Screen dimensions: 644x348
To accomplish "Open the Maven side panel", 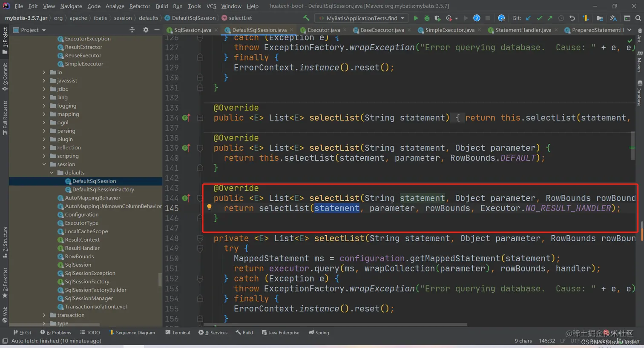I will click(x=639, y=61).
